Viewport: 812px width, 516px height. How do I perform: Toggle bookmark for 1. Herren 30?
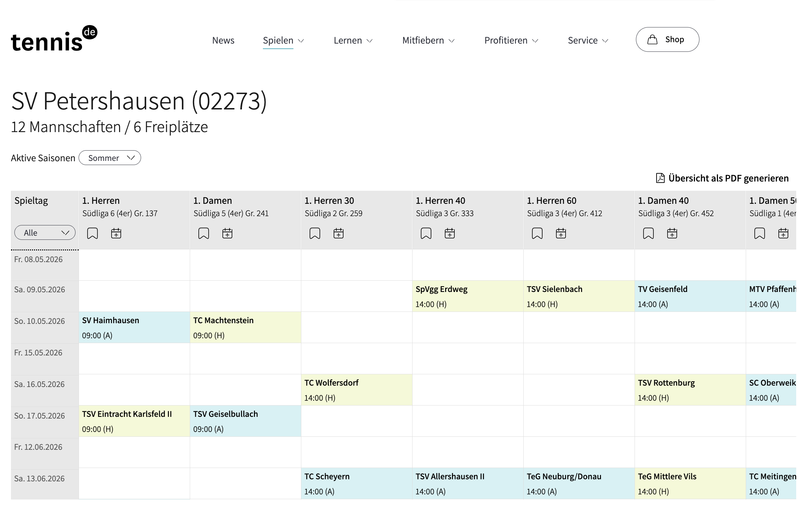pos(315,233)
